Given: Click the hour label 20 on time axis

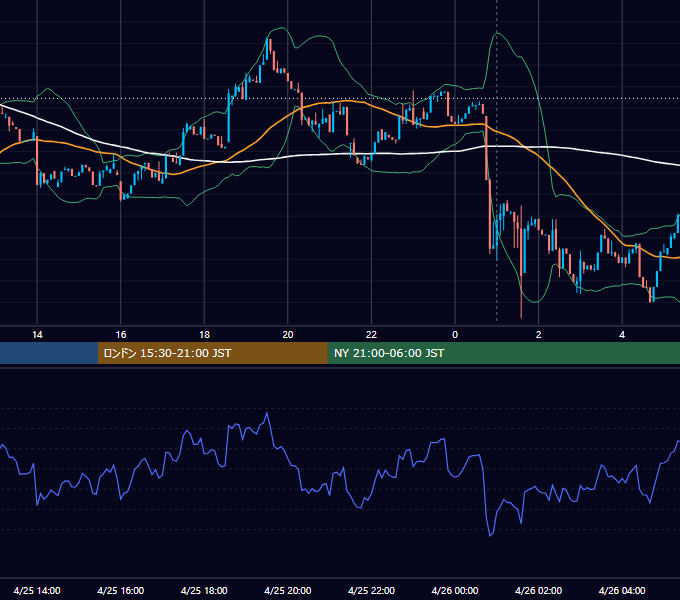Looking at the screenshot, I should pos(288,335).
